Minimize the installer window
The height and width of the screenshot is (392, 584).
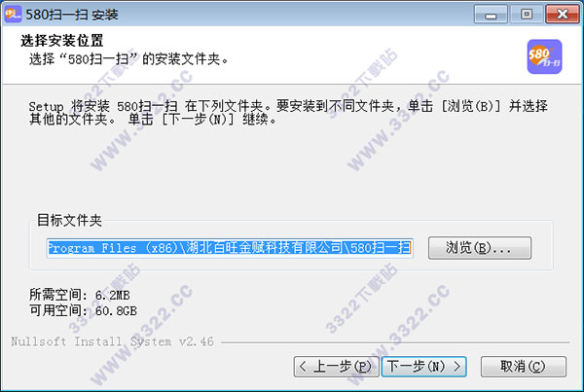(x=491, y=15)
